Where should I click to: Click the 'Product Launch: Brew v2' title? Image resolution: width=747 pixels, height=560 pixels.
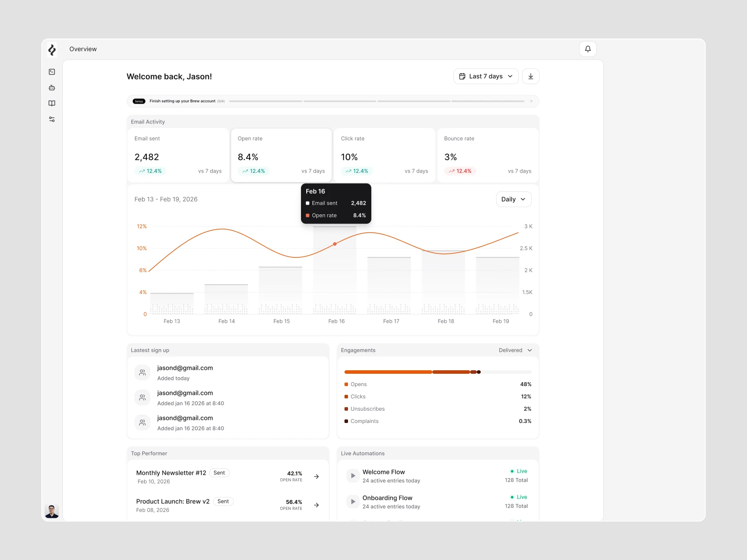pos(173,501)
